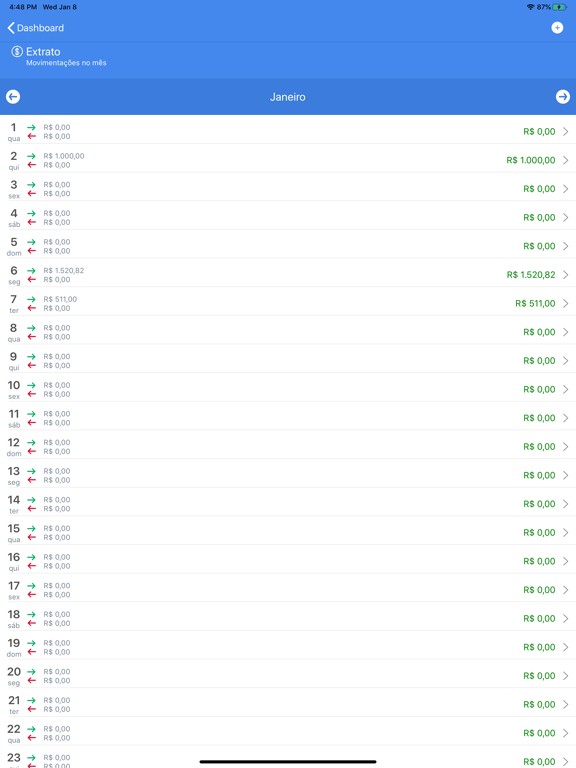Tap red expense arrow for day 4
The image size is (576, 768).
(31, 222)
